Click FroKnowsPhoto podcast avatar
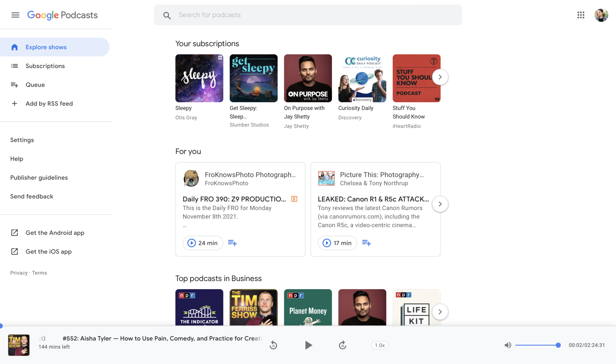 [191, 178]
